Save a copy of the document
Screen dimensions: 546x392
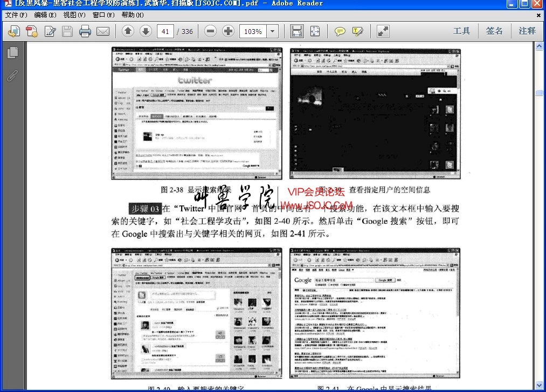[67, 31]
